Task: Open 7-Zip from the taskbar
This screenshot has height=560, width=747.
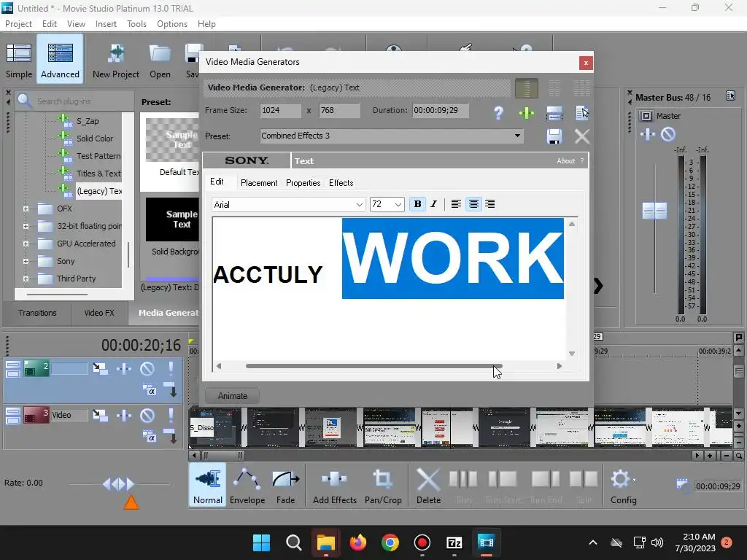Action: coord(454,542)
